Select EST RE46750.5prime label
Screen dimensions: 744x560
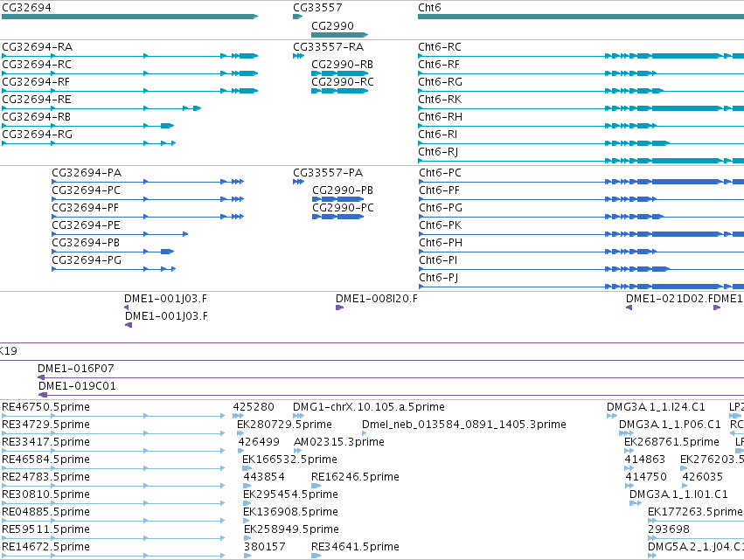(46, 407)
